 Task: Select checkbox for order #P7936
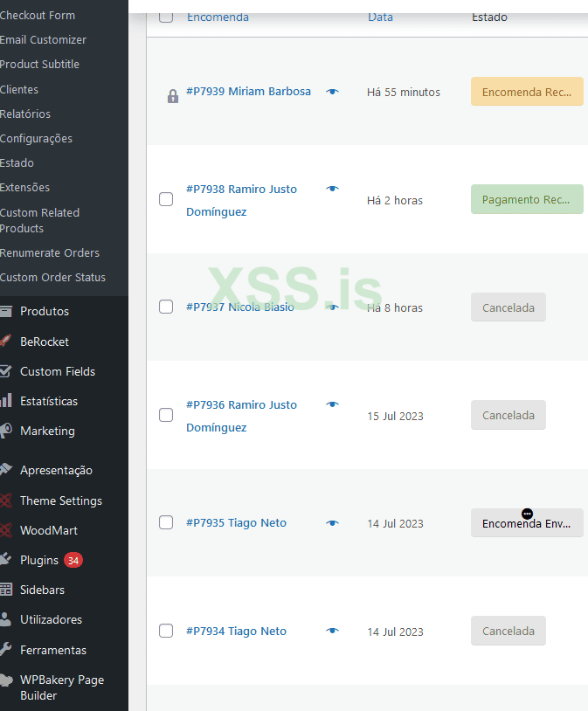166,415
